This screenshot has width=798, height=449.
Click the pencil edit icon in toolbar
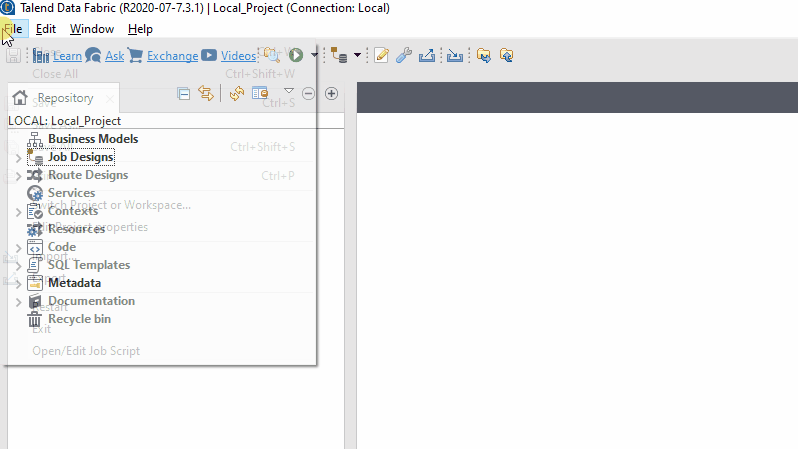[381, 56]
